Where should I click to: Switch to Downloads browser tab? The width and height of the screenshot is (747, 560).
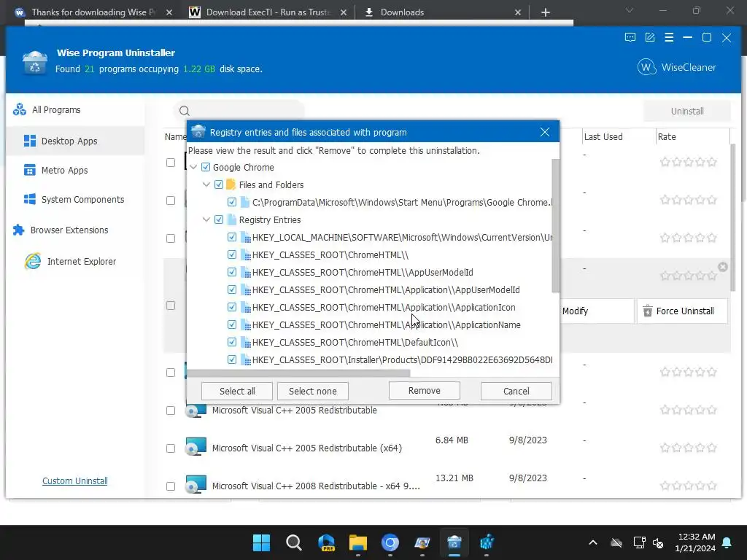coord(443,12)
